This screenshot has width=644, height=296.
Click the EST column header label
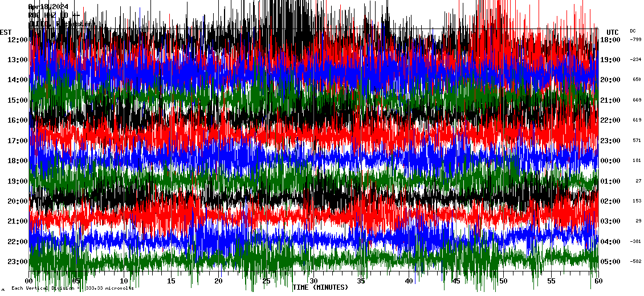[6, 32]
